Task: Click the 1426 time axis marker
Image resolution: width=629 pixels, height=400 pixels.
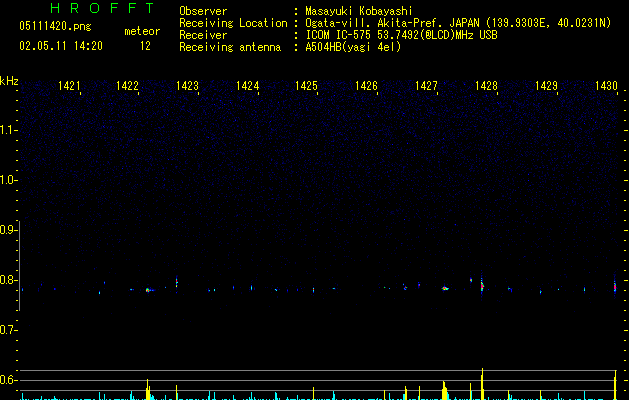Action: tap(366, 86)
